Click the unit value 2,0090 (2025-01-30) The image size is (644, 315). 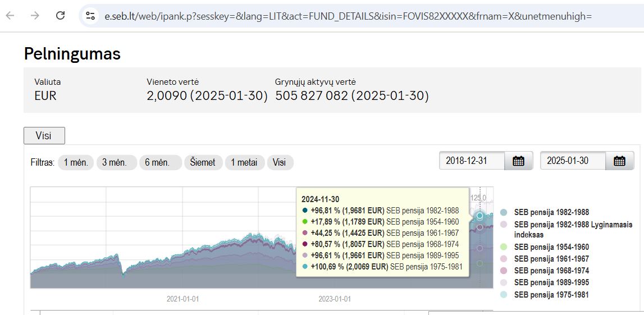[x=207, y=95]
